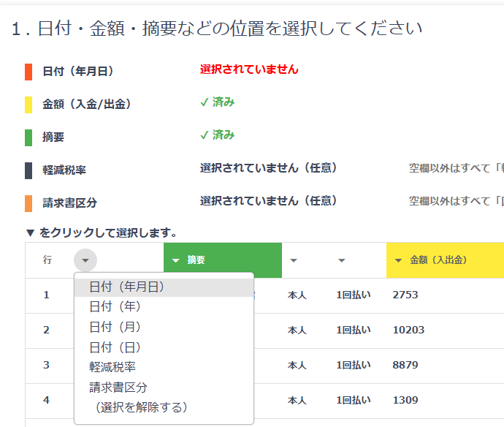Click the 軽減税率 legend label
This screenshot has height=427, width=504.
point(64,170)
